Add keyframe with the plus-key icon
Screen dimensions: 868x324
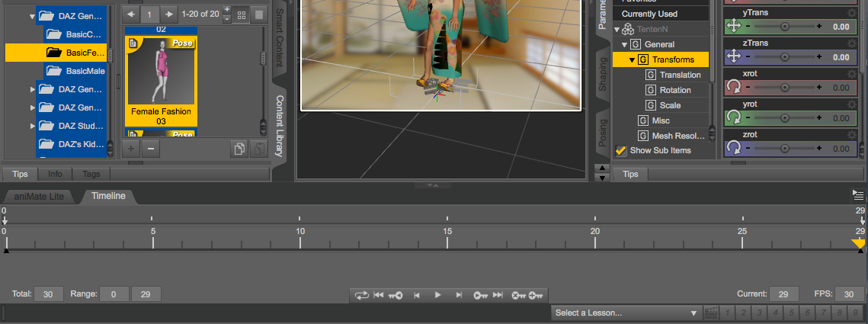pyautogui.click(x=536, y=295)
